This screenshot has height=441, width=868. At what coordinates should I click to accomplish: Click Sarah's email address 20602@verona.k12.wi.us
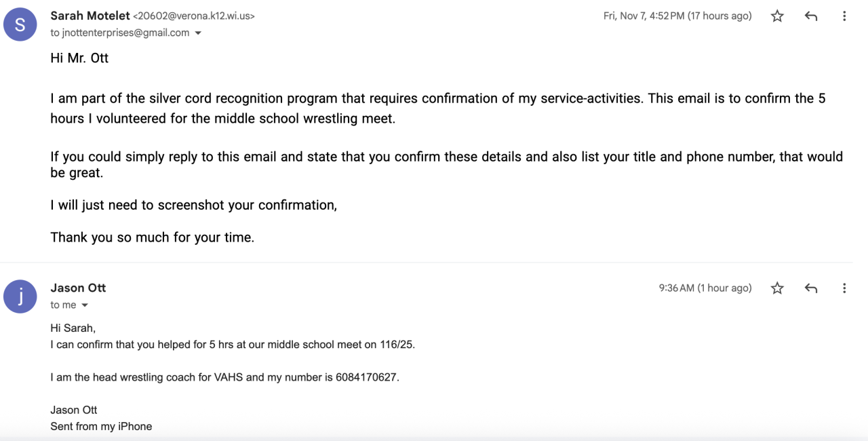(x=194, y=16)
